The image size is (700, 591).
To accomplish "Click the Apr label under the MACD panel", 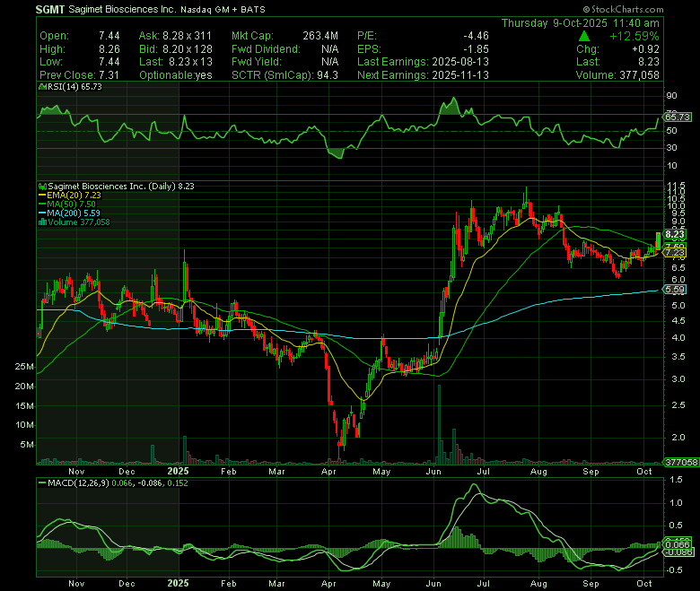I will coord(329,584).
